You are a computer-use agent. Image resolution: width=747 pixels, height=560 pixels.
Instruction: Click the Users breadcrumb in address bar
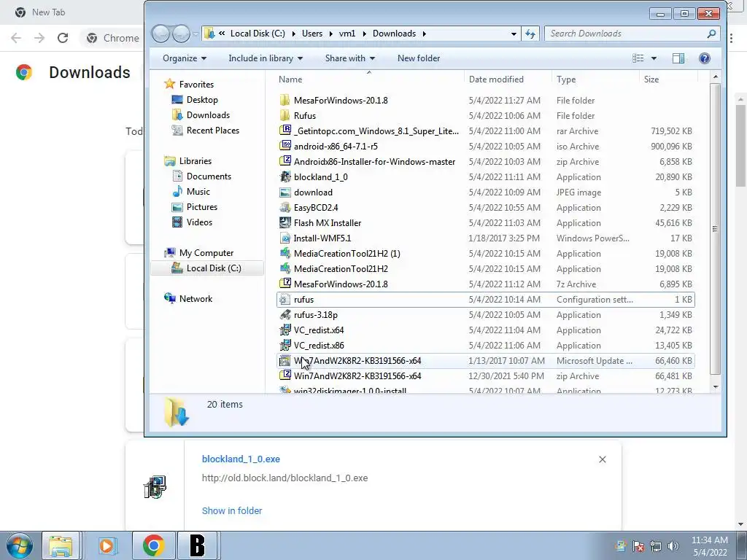[312, 34]
